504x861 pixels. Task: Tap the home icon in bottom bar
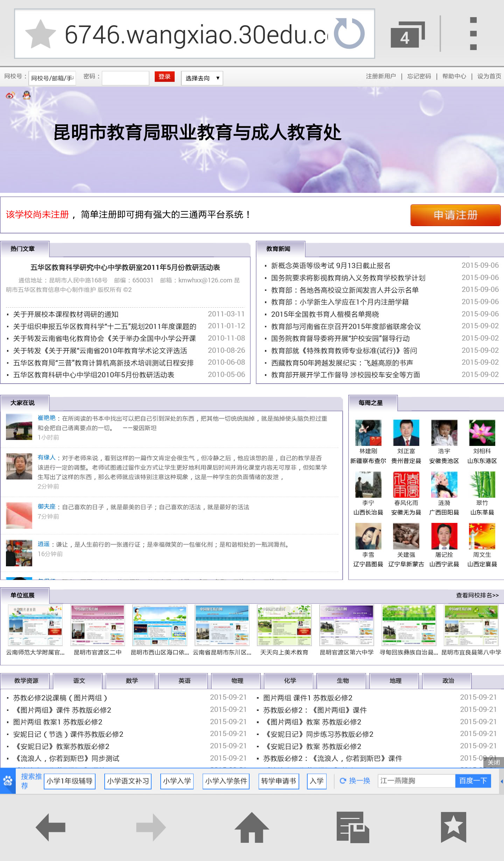coord(252,827)
